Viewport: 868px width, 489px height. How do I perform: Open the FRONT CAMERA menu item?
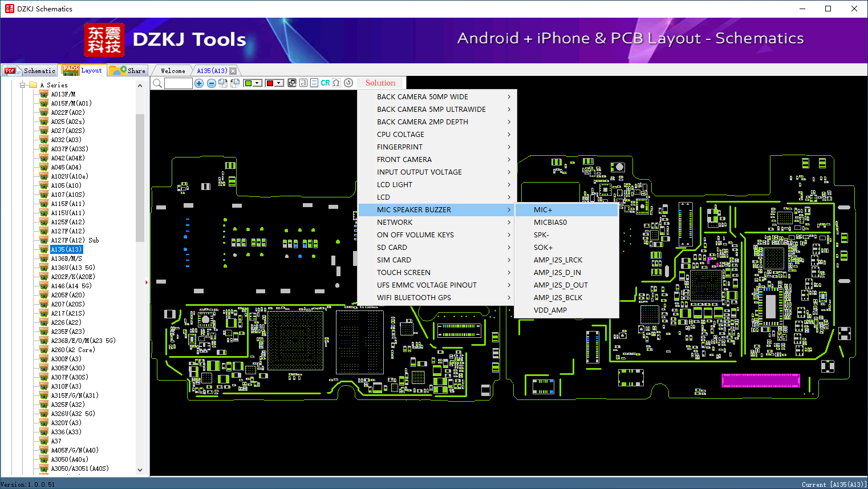pos(437,160)
